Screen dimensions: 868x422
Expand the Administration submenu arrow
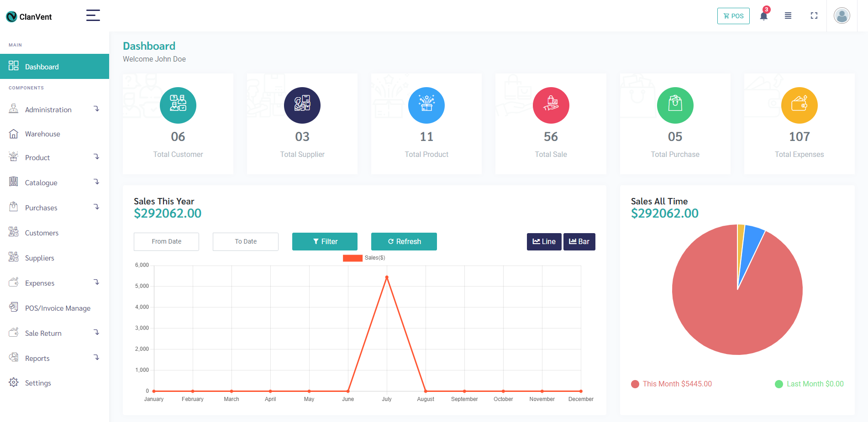click(x=96, y=109)
